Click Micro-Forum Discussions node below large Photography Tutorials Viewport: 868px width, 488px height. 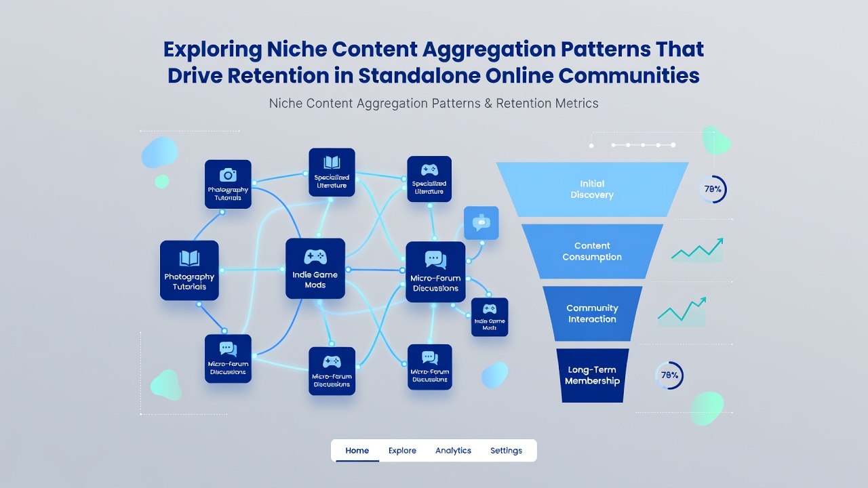pos(228,359)
